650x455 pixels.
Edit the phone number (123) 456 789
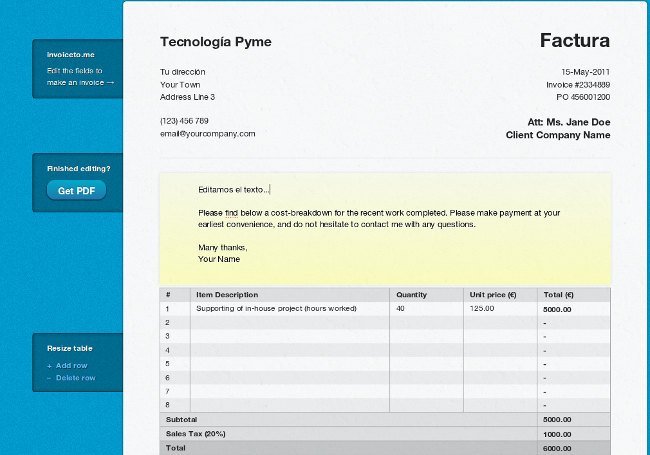tap(184, 121)
